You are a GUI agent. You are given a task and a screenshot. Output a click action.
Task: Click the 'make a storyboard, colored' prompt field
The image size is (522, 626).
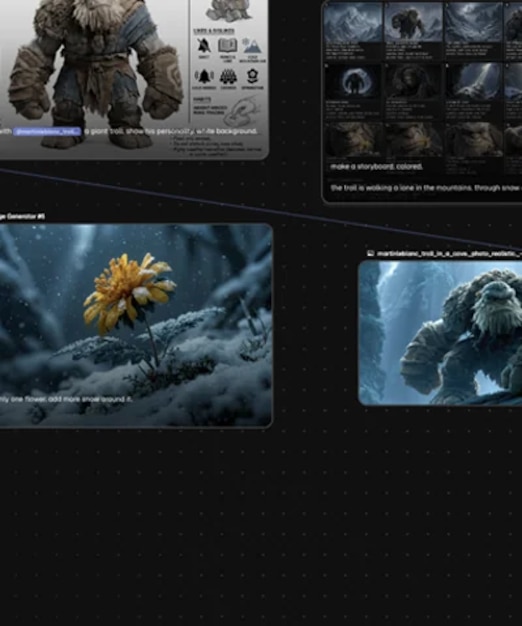[376, 166]
